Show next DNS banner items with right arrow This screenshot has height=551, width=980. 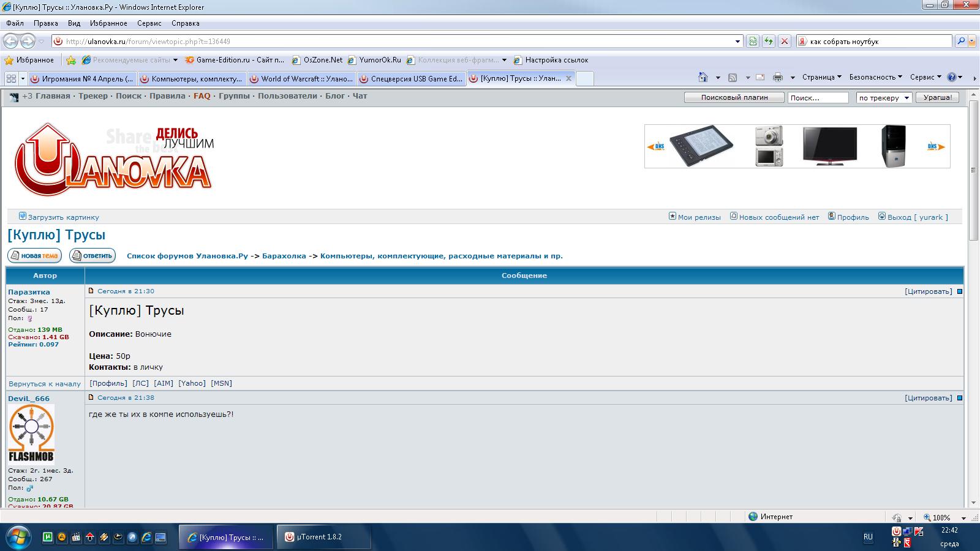(x=936, y=146)
